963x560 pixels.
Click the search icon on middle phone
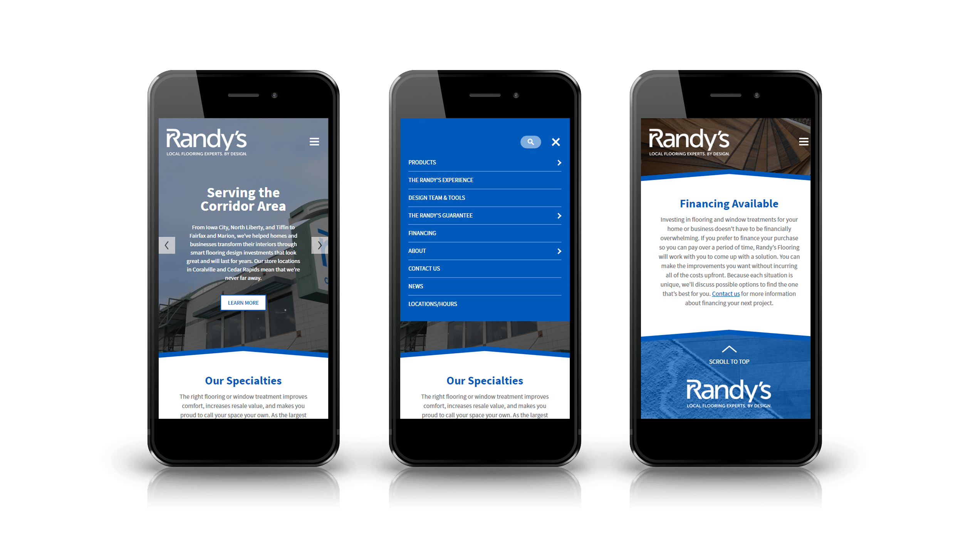point(530,142)
